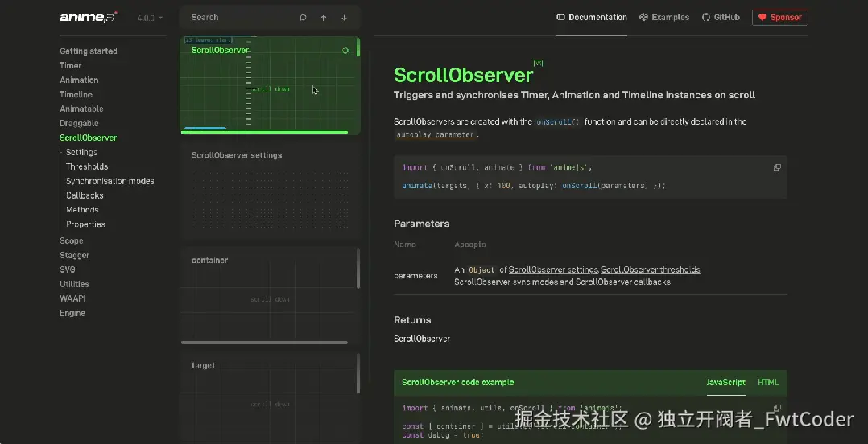Click the Returns heading
The image size is (868, 444).
pyautogui.click(x=412, y=319)
